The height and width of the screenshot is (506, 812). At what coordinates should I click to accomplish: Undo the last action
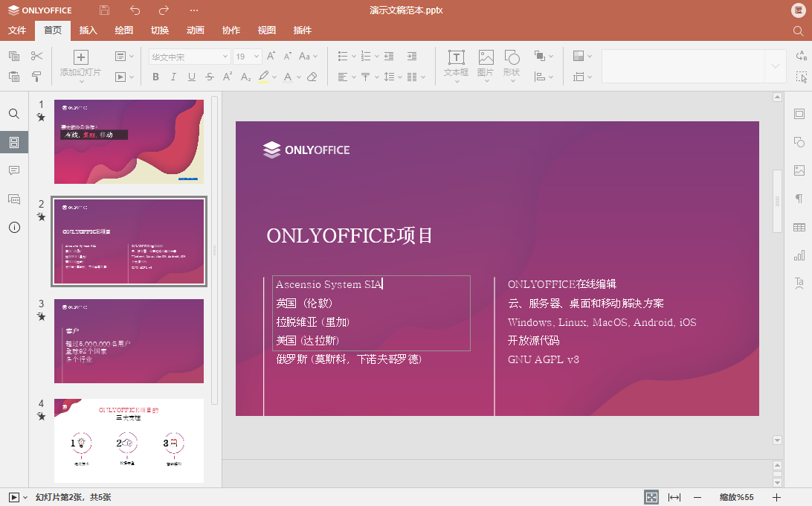135,10
